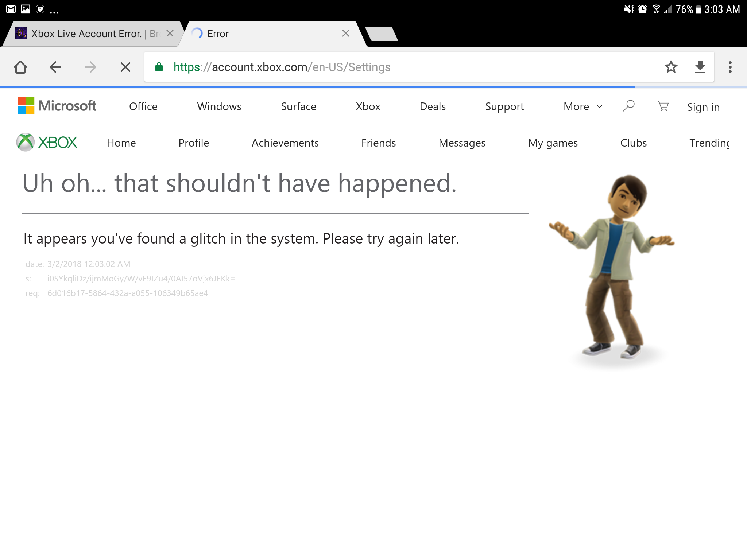Tap the alarm clock status icon
Viewport: 747px width, 560px height.
(x=642, y=9)
